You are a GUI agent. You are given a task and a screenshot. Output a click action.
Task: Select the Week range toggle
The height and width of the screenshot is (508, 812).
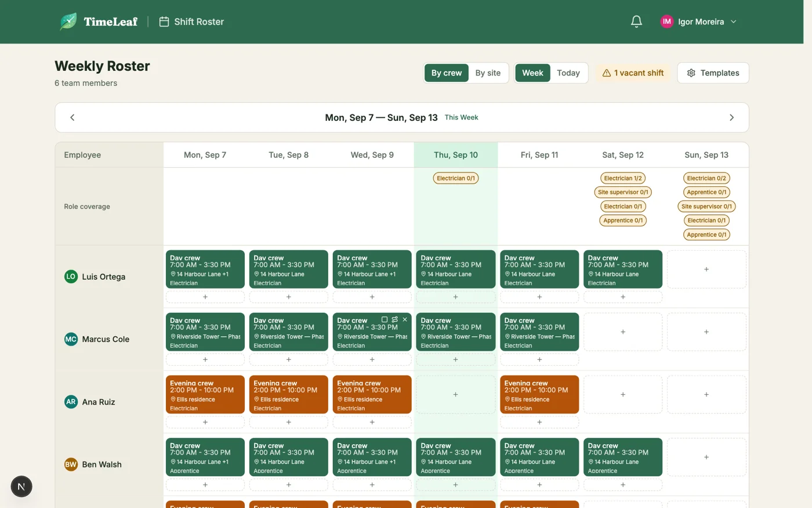coord(532,73)
